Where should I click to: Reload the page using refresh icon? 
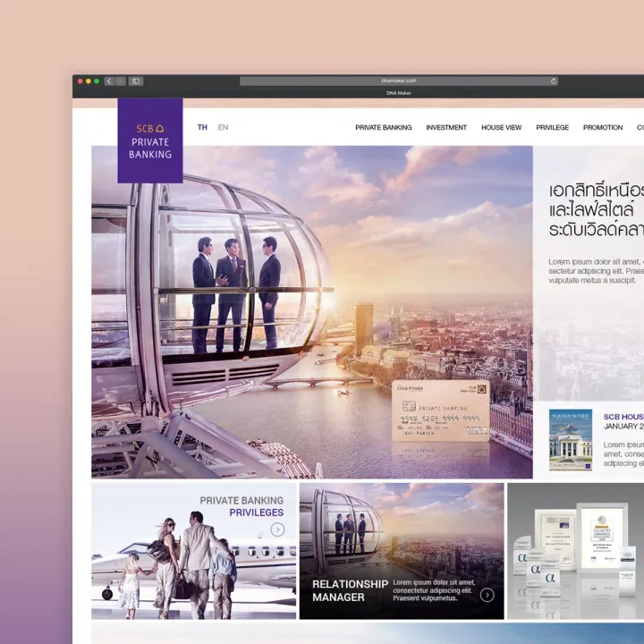coord(554,81)
